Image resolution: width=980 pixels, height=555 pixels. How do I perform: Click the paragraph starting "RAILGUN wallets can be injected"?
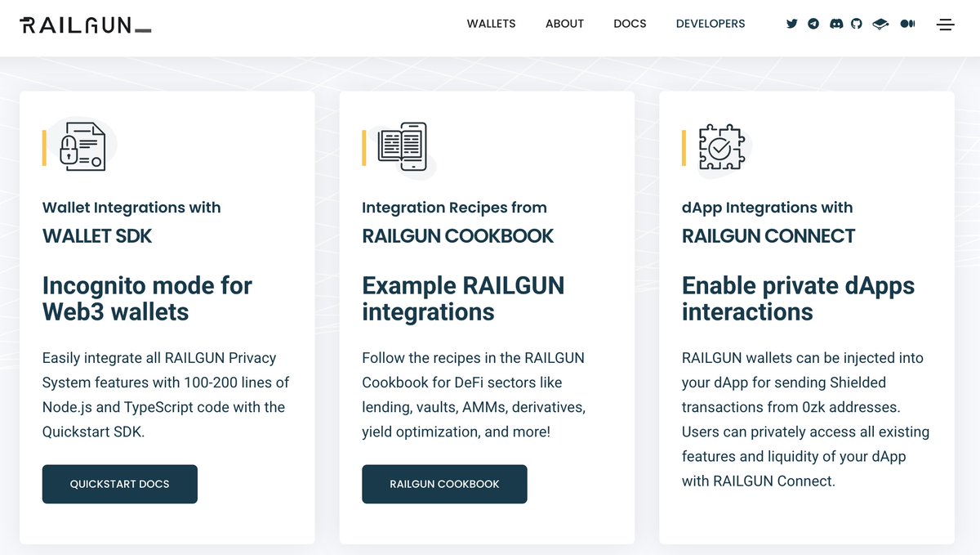pos(805,419)
